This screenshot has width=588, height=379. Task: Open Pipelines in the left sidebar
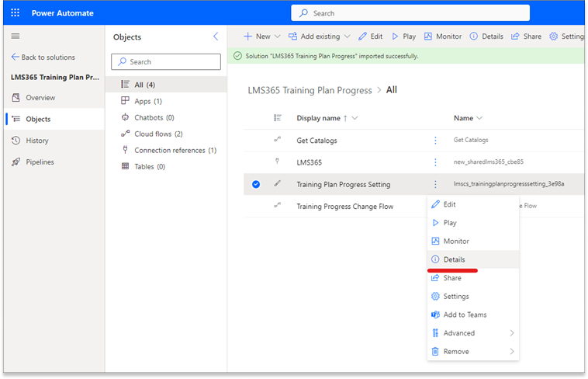pyautogui.click(x=40, y=162)
